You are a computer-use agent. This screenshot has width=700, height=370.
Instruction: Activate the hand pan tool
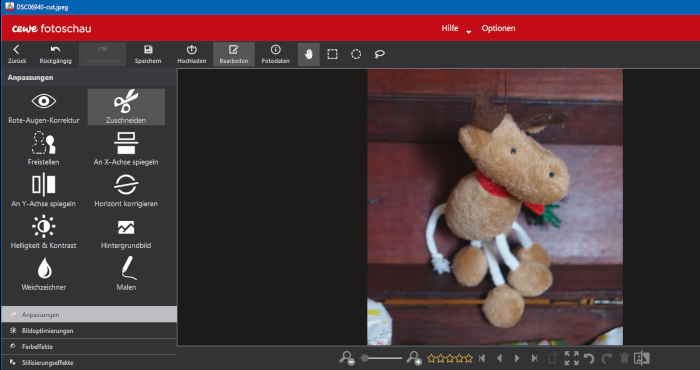308,54
